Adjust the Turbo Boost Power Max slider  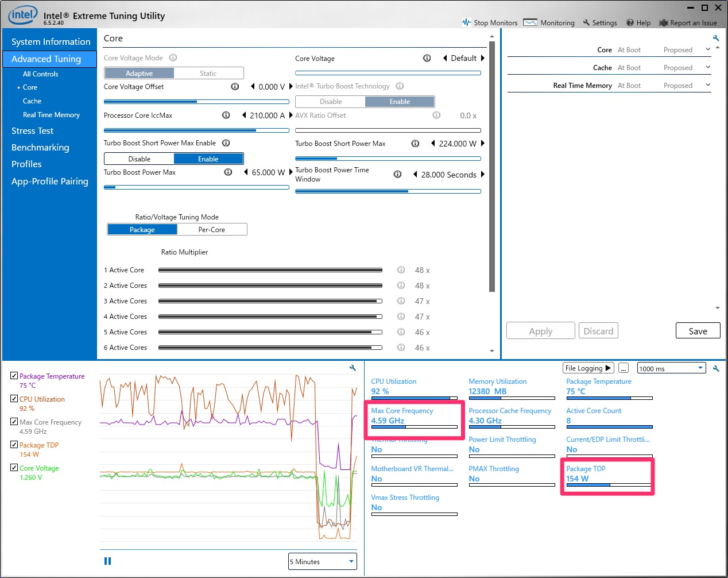tap(196, 187)
